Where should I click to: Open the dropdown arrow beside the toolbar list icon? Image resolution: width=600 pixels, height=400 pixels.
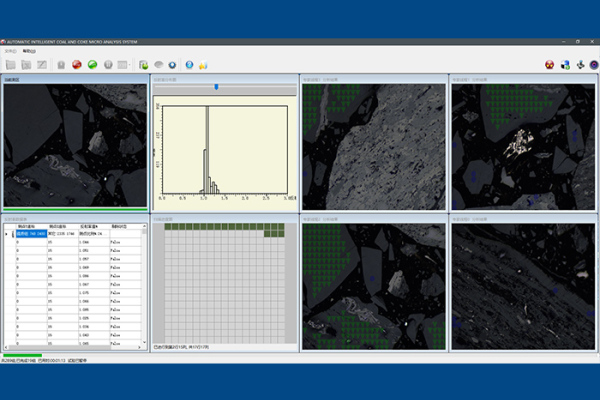(x=129, y=65)
